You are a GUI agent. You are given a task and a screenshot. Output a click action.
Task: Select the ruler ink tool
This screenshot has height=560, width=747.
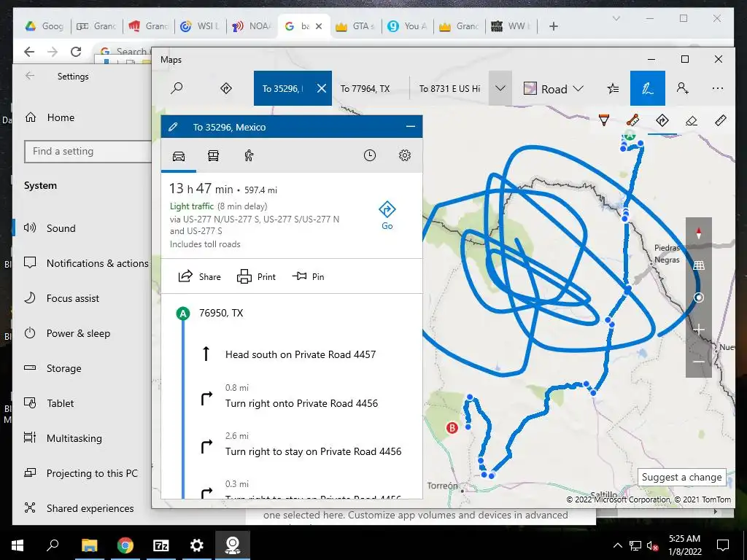tap(721, 120)
